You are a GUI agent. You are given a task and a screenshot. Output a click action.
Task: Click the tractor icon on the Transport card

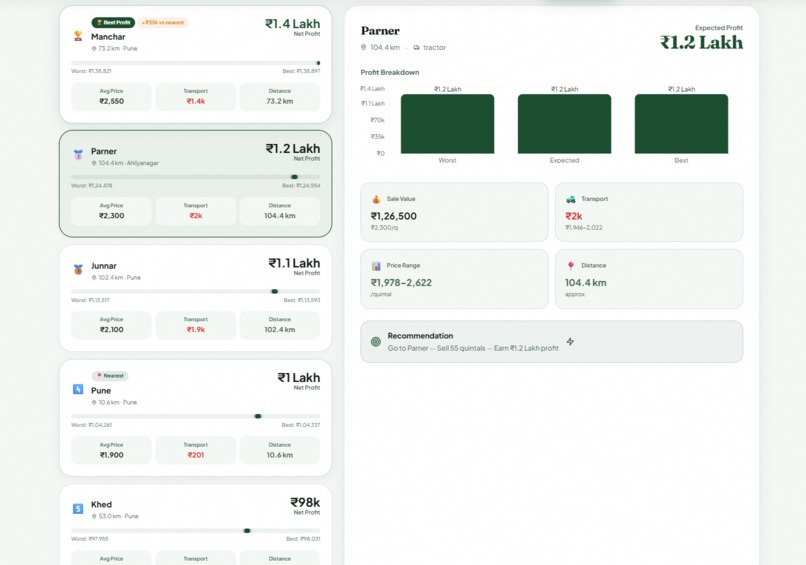point(571,199)
